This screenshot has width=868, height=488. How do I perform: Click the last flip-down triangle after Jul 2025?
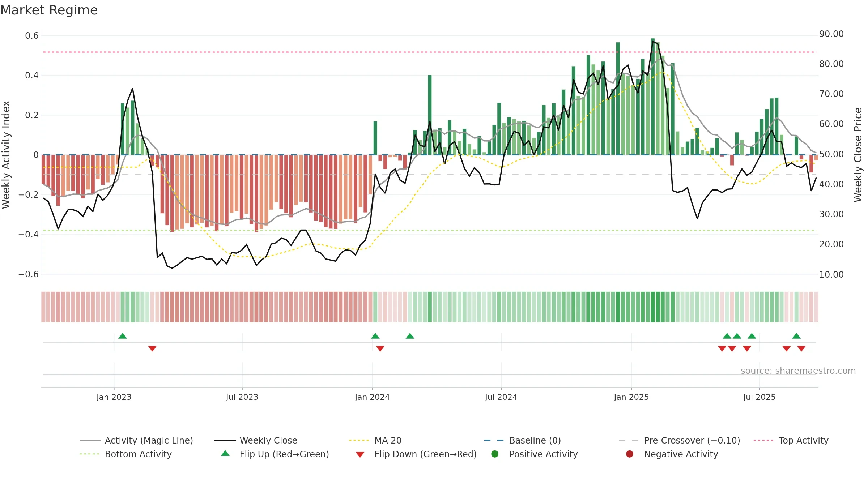[801, 348]
